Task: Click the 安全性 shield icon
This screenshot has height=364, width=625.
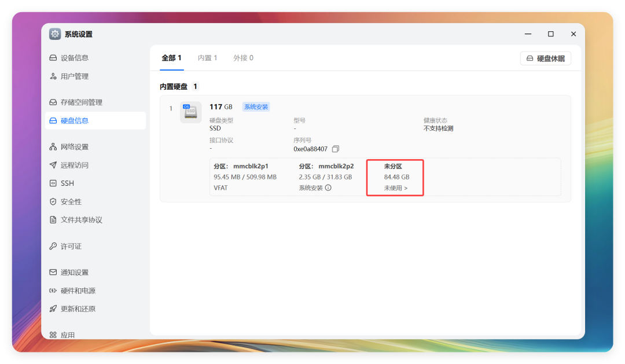Action: [x=53, y=202]
